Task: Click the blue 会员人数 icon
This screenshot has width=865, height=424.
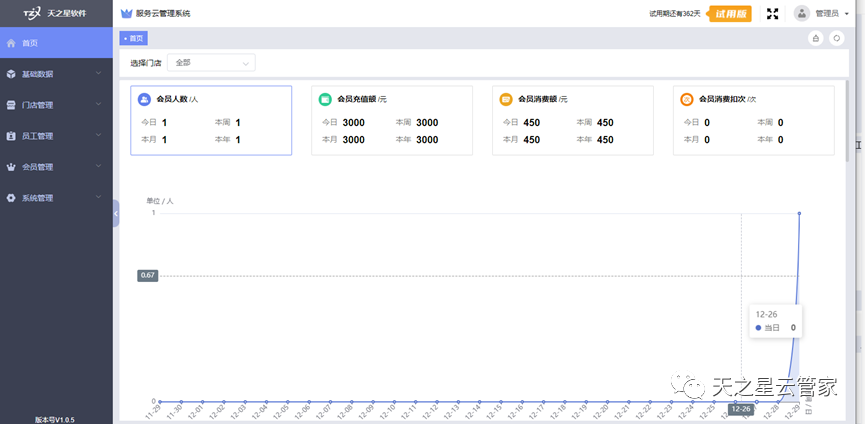Action: (x=145, y=100)
